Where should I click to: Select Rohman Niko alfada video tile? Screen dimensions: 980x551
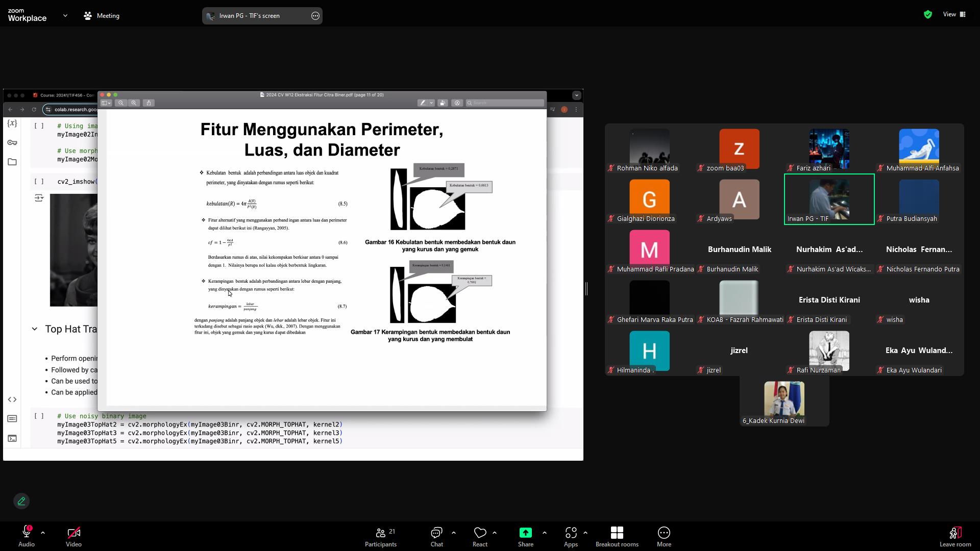coord(649,148)
